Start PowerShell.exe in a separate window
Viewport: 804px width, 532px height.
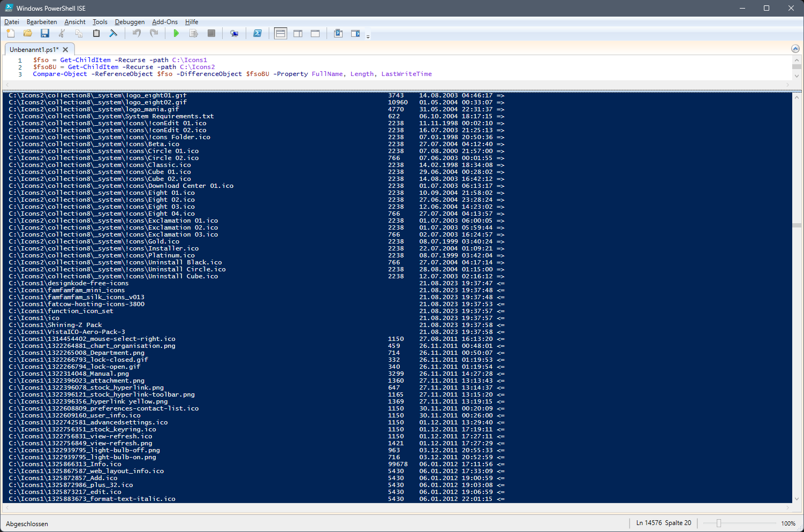pyautogui.click(x=257, y=33)
